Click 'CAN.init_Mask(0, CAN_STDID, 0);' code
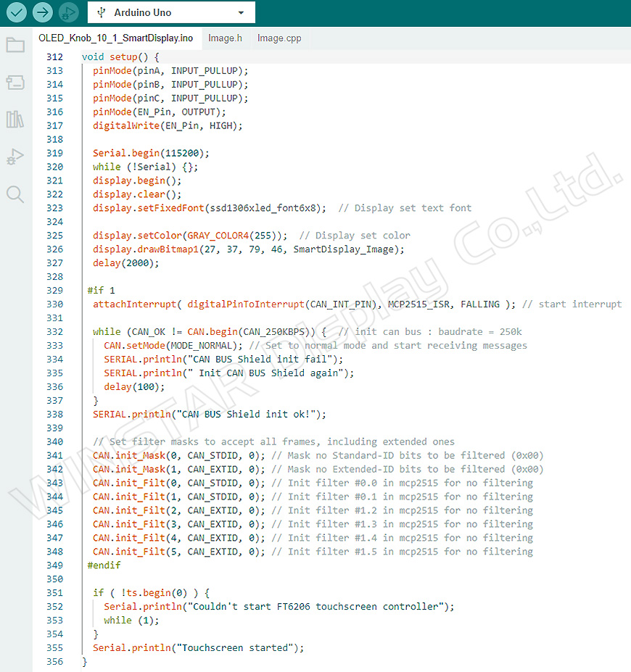The width and height of the screenshot is (631, 672). click(x=178, y=455)
